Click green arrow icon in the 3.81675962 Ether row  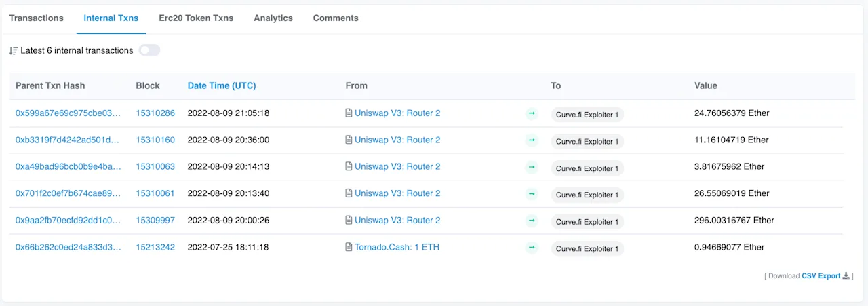pos(532,166)
